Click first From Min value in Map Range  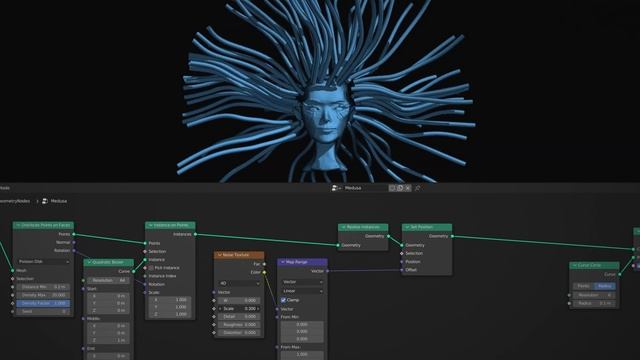[302, 324]
